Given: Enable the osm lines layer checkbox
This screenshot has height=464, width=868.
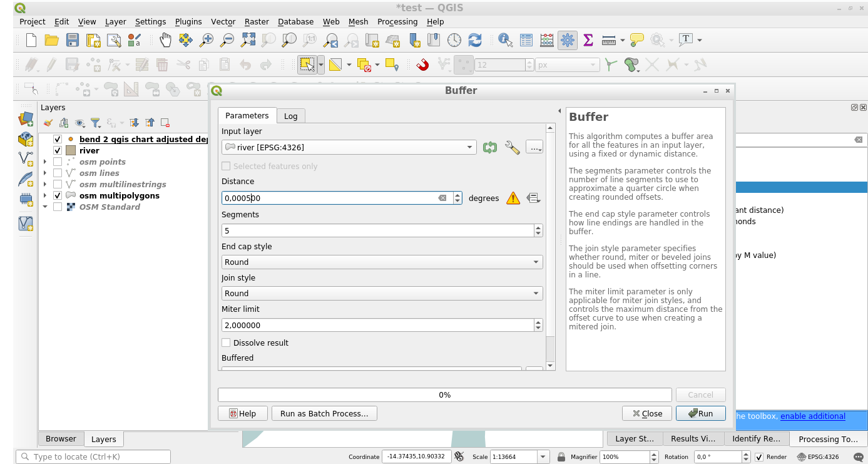Looking at the screenshot, I should pos(58,173).
